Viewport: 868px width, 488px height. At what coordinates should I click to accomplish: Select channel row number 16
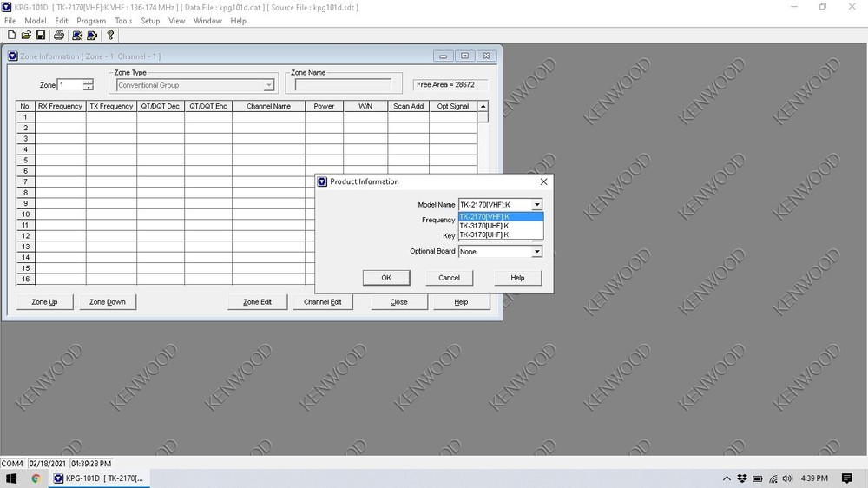coord(25,280)
